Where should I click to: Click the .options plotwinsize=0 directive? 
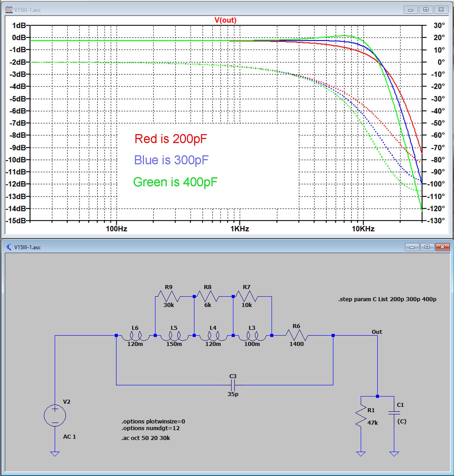pyautogui.click(x=153, y=421)
